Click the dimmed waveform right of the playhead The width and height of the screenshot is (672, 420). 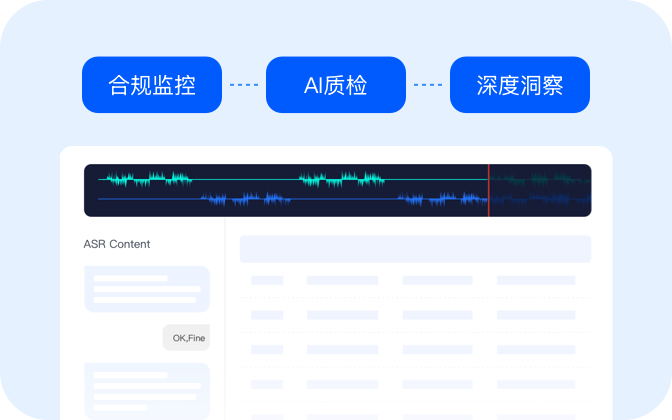point(540,190)
